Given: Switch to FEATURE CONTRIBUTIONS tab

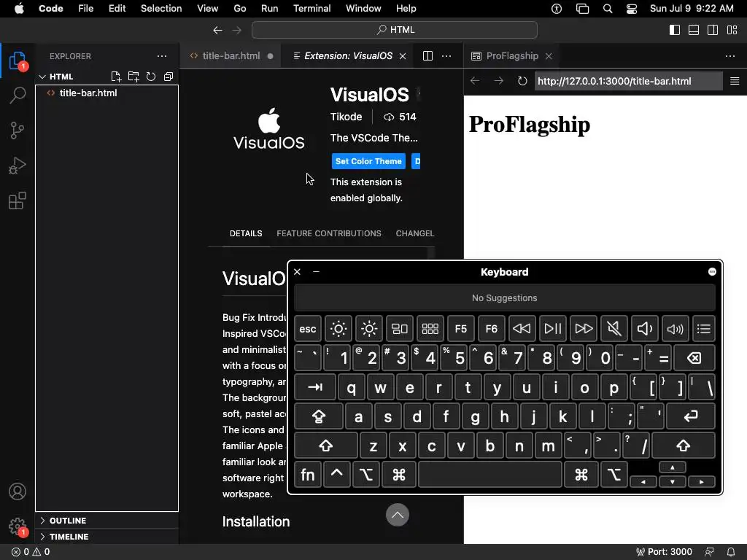Looking at the screenshot, I should (329, 233).
